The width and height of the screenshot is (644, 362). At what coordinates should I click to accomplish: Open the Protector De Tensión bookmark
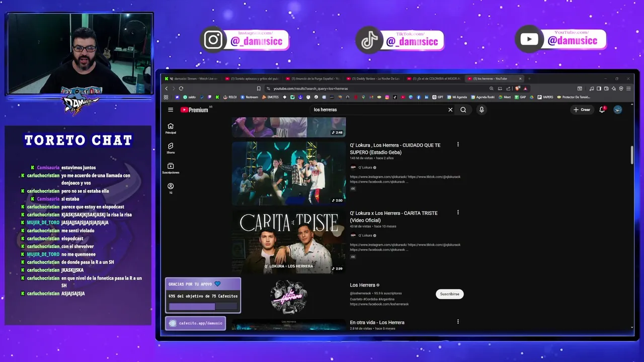[574, 97]
